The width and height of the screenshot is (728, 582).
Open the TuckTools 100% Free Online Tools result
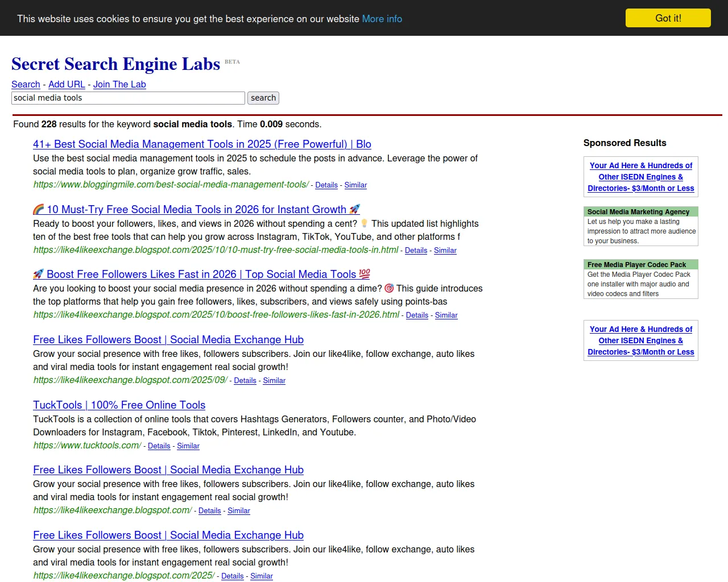[119, 405]
